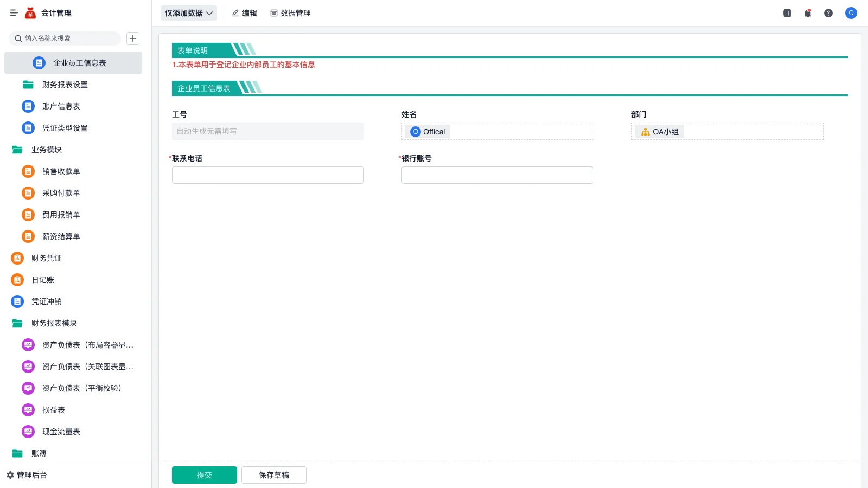The width and height of the screenshot is (868, 488).
Task: Open the help question-mark icon
Action: [x=828, y=13]
